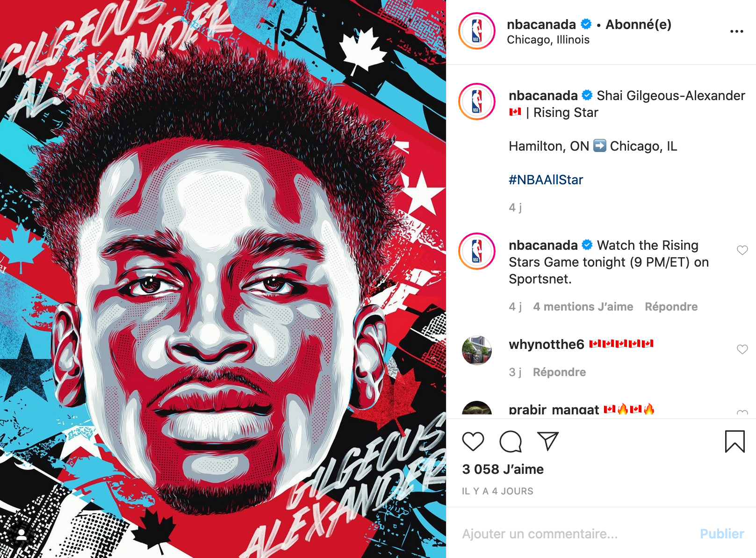
Task: View the 4 mentions J'aime list
Action: pos(583,307)
